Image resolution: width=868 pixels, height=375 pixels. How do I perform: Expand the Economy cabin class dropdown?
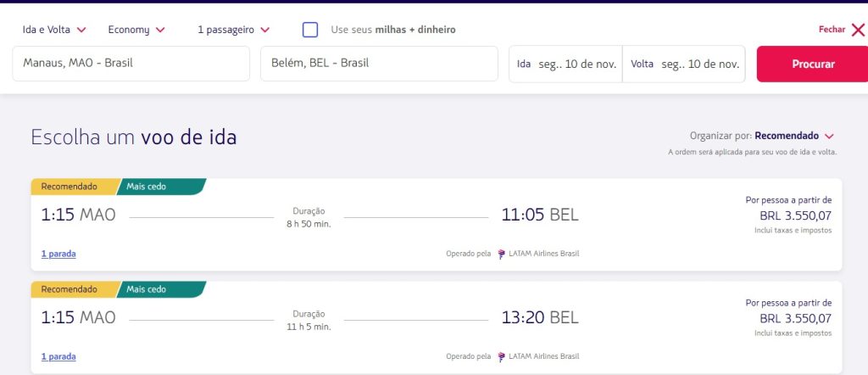coord(136,30)
